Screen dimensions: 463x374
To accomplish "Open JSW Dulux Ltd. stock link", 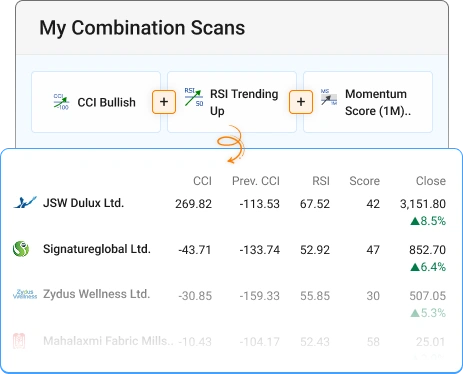I will (x=83, y=203).
